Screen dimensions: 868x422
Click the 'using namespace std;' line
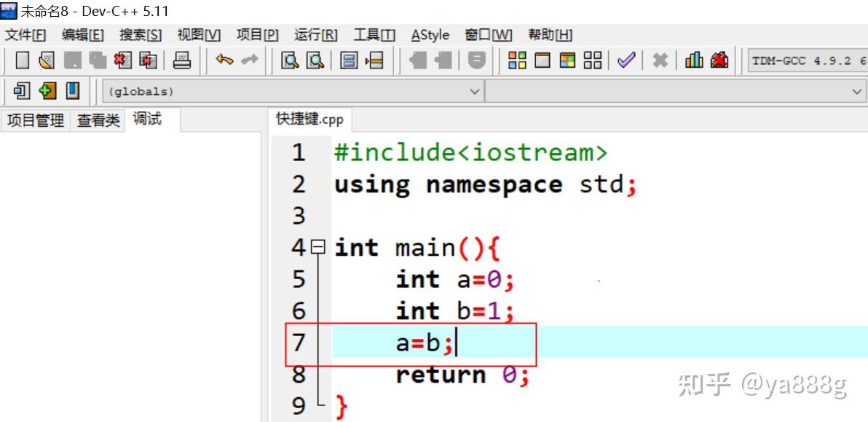(x=486, y=184)
